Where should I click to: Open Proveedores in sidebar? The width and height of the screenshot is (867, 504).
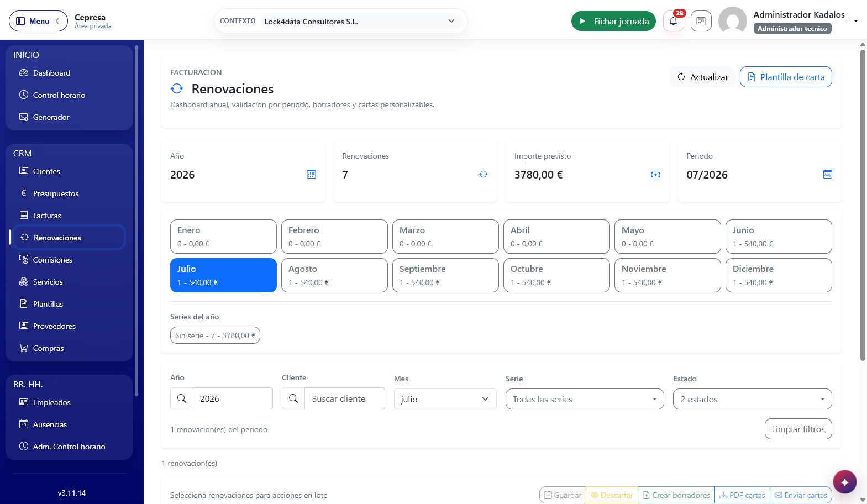click(x=69, y=326)
